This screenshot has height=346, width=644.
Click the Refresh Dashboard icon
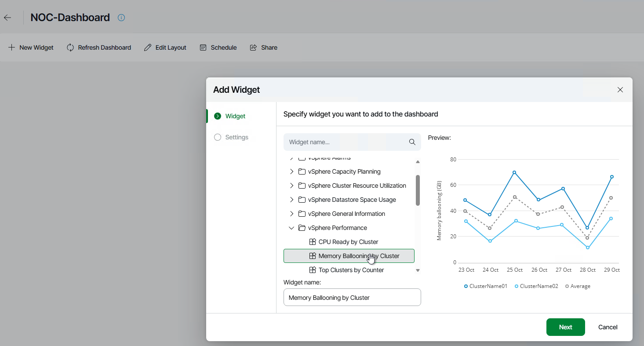pyautogui.click(x=70, y=47)
